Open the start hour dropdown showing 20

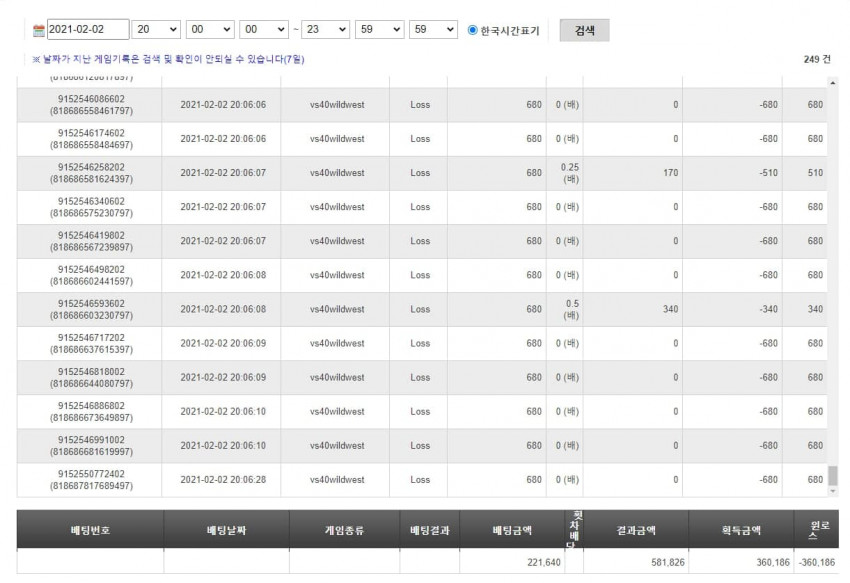click(156, 29)
